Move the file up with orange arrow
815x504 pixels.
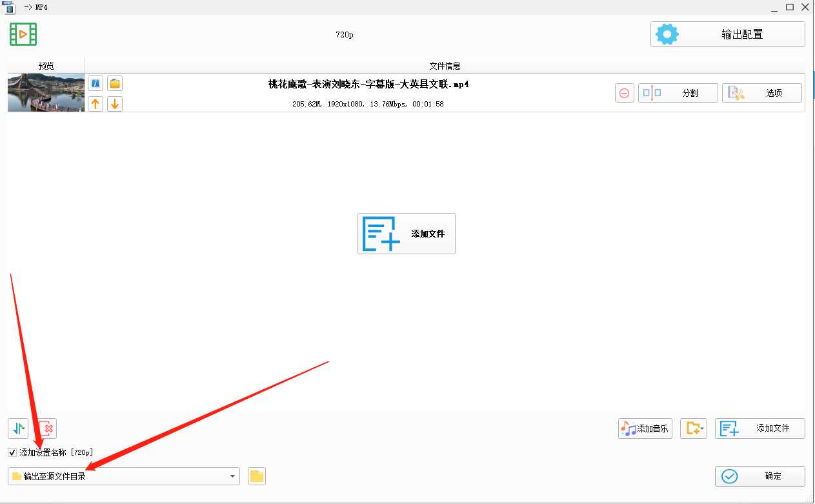click(x=96, y=103)
